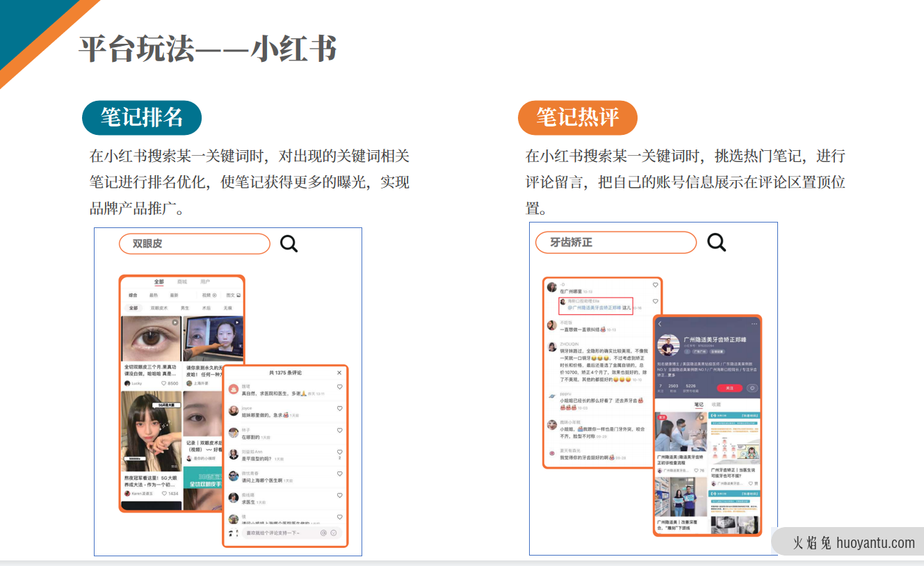Screen dimensions: 924x566
Task: Tap ZHOUQIN's avatar in comment list
Action: coord(552,347)
